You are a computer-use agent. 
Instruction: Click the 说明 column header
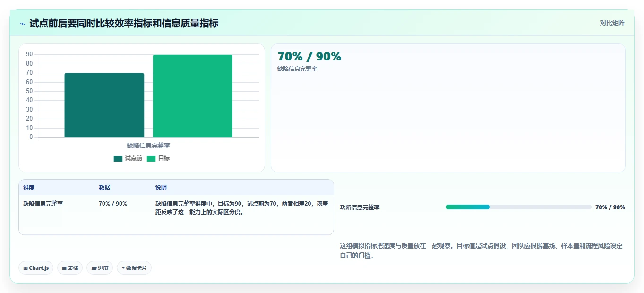click(x=161, y=188)
